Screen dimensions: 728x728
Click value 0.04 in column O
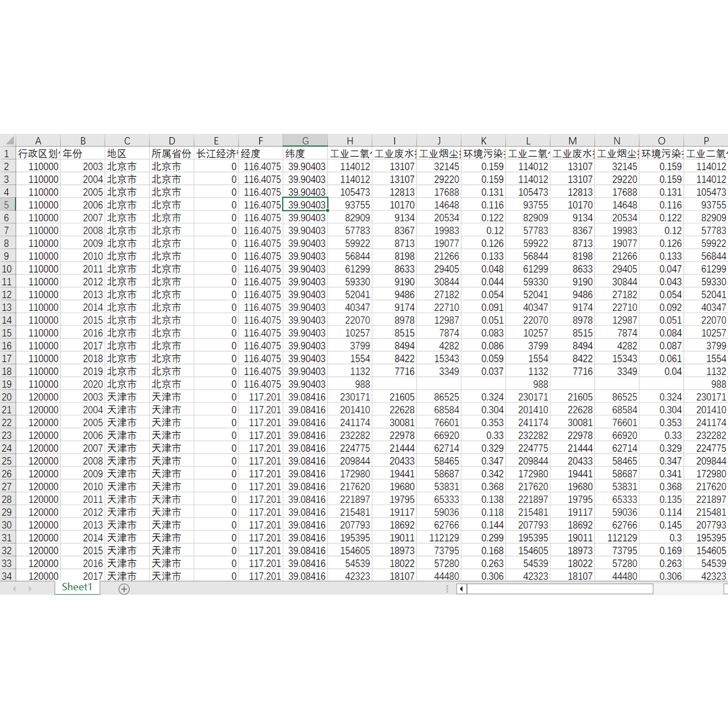pyautogui.click(x=661, y=371)
